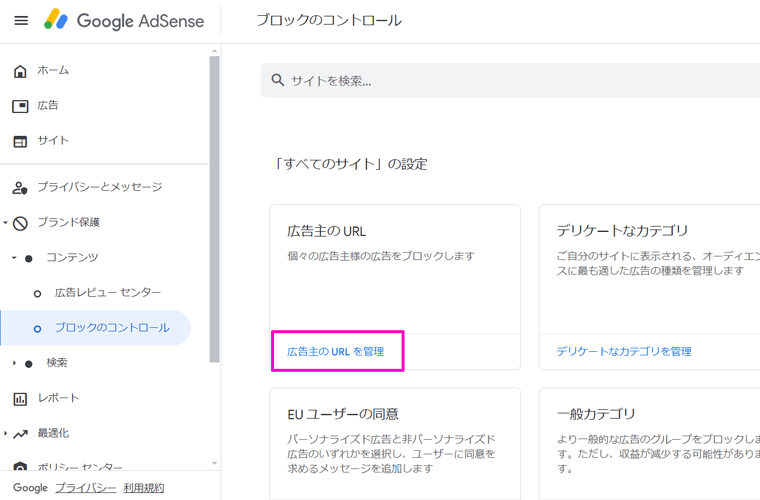Collapse the コンテンツ subsection arrow
Screen dimensions: 760x500
[14, 258]
